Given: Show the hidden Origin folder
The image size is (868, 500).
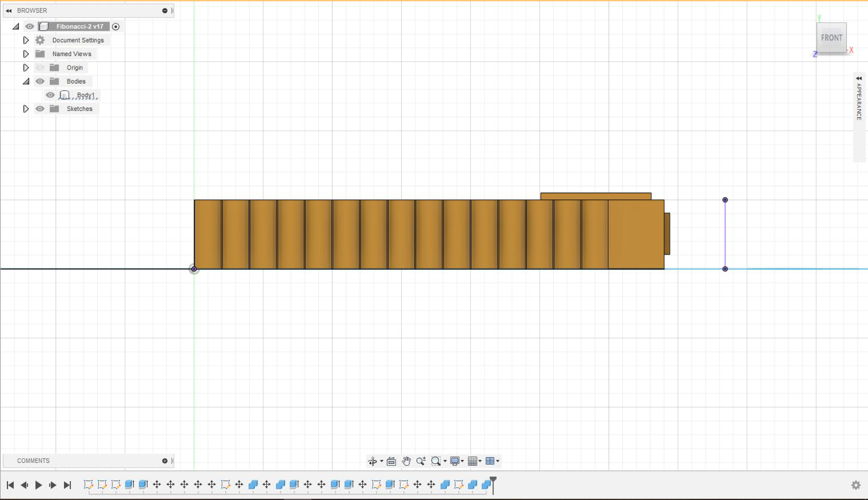Looking at the screenshot, I should (x=40, y=68).
